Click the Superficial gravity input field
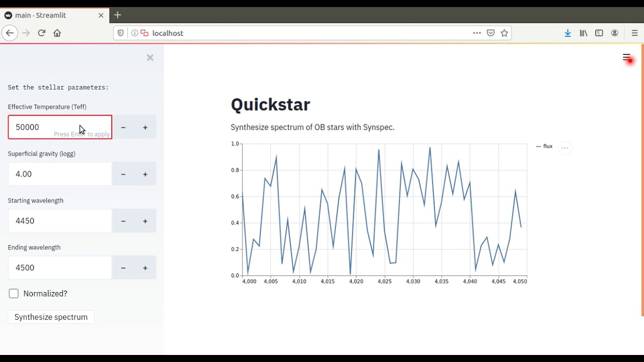This screenshot has width=644, height=362. pyautogui.click(x=60, y=174)
